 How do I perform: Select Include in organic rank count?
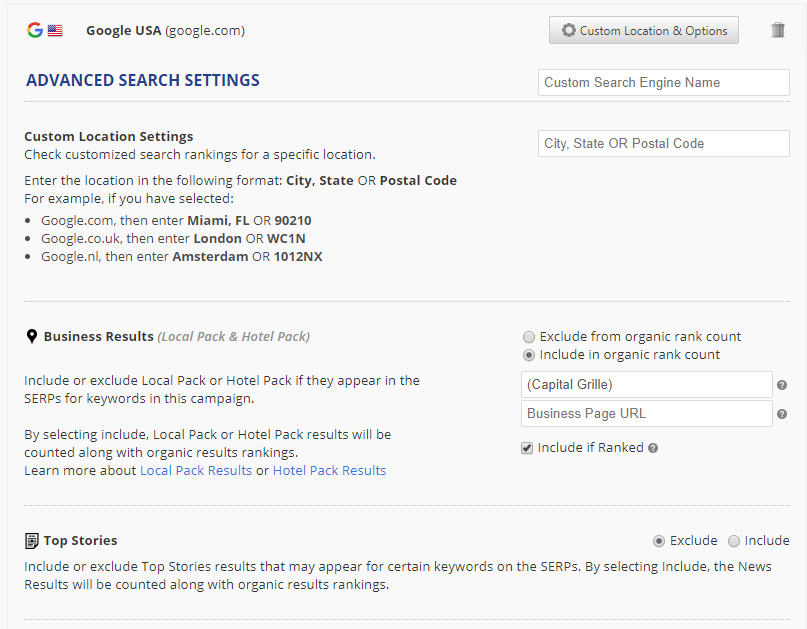click(x=528, y=355)
